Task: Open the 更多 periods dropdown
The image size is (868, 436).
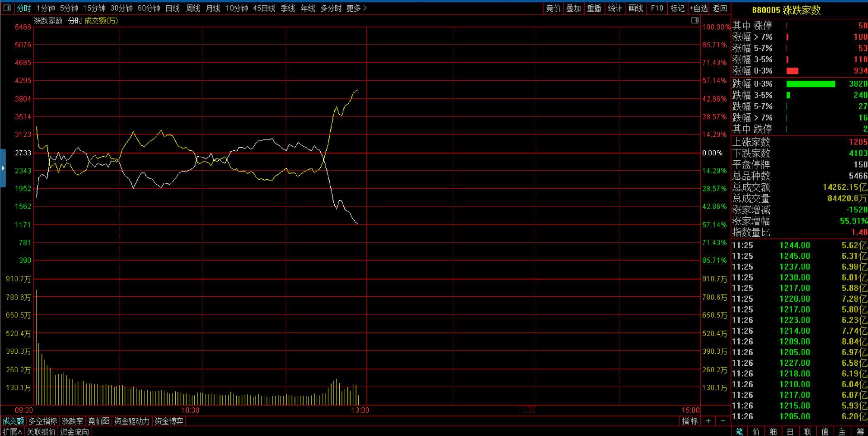Action: tap(356, 8)
